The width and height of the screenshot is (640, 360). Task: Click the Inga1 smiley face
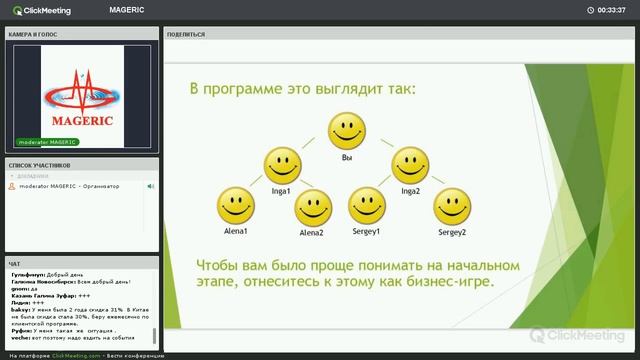[282, 165]
